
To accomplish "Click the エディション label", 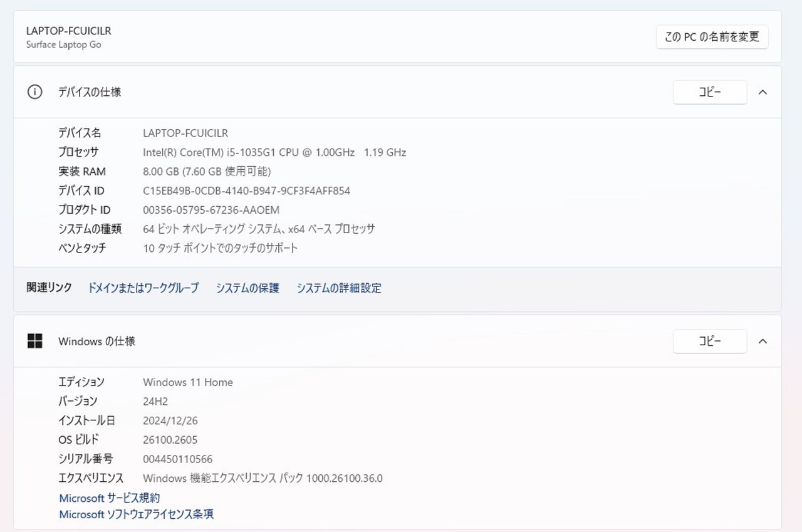I will pyautogui.click(x=81, y=382).
